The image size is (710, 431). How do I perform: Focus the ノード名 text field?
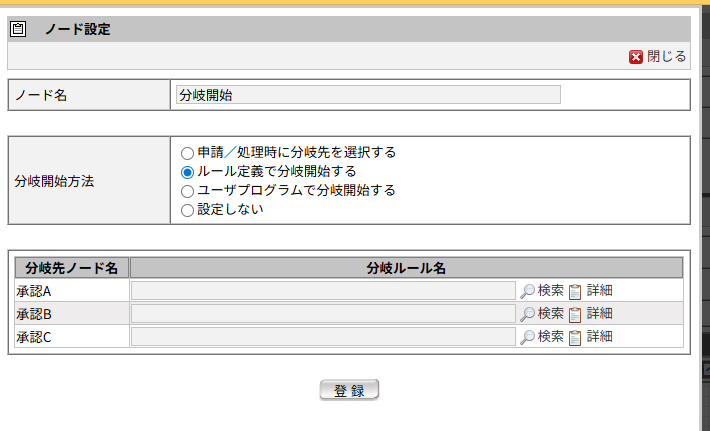367,95
